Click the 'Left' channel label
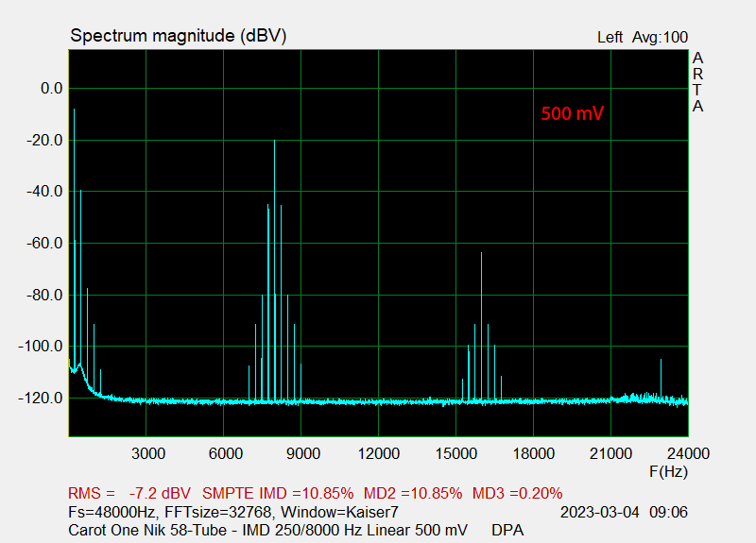 [610, 38]
